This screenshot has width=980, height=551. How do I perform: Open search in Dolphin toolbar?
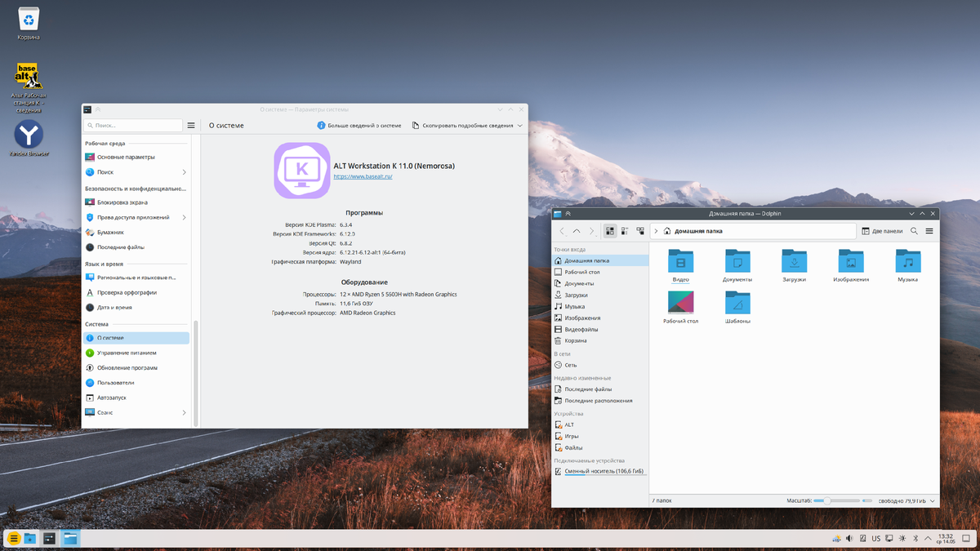pyautogui.click(x=914, y=231)
